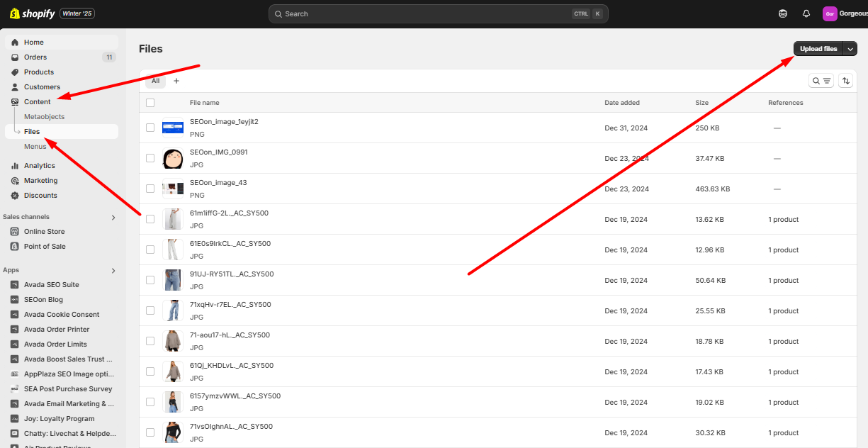Open the search and filter icon button
This screenshot has width=868, height=448.
[821, 81]
